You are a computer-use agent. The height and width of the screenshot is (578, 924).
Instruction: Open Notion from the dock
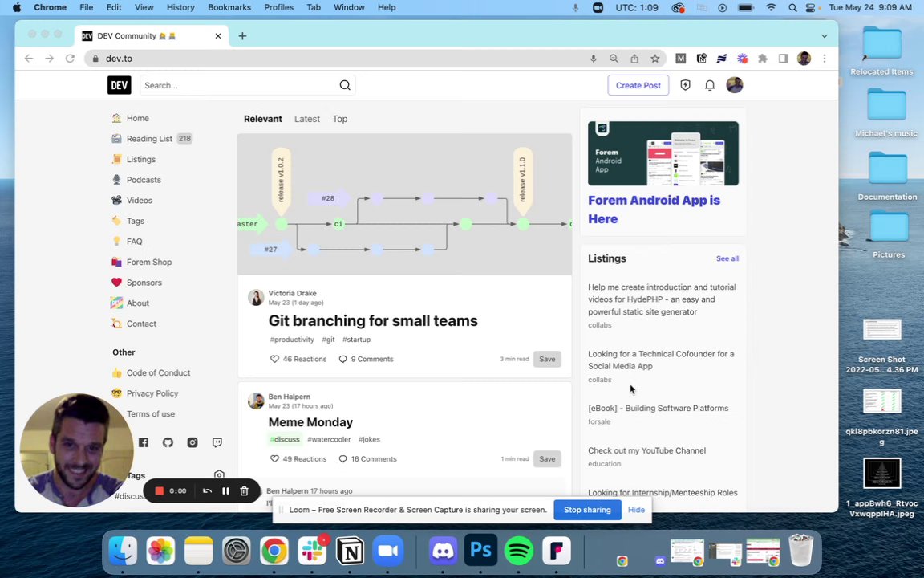click(350, 551)
